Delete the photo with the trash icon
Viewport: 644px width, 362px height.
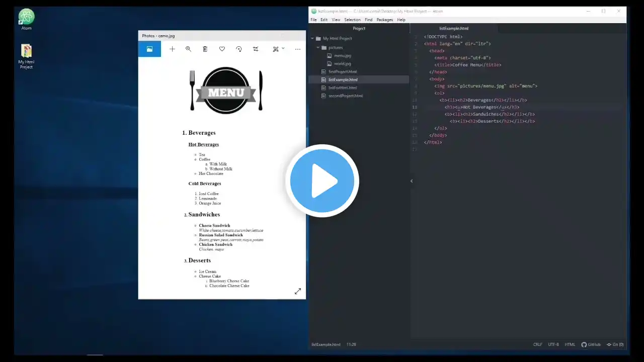pyautogui.click(x=205, y=49)
